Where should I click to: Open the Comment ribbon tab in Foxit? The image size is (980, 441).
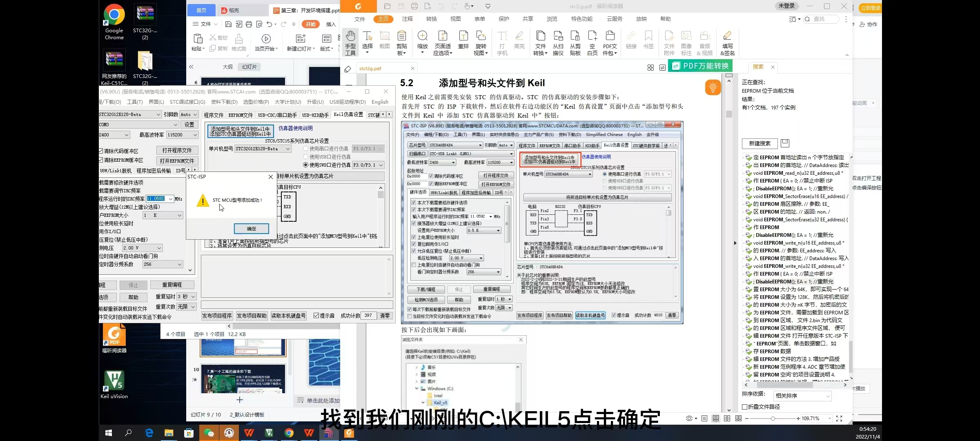coord(407,19)
